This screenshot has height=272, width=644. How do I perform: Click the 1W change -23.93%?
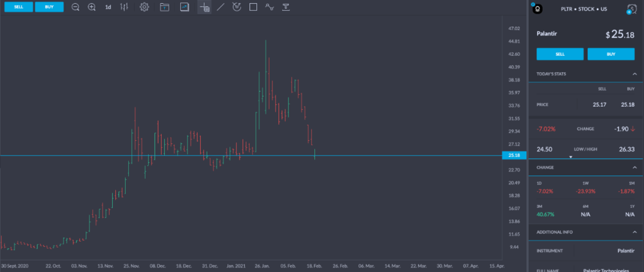pyautogui.click(x=585, y=191)
